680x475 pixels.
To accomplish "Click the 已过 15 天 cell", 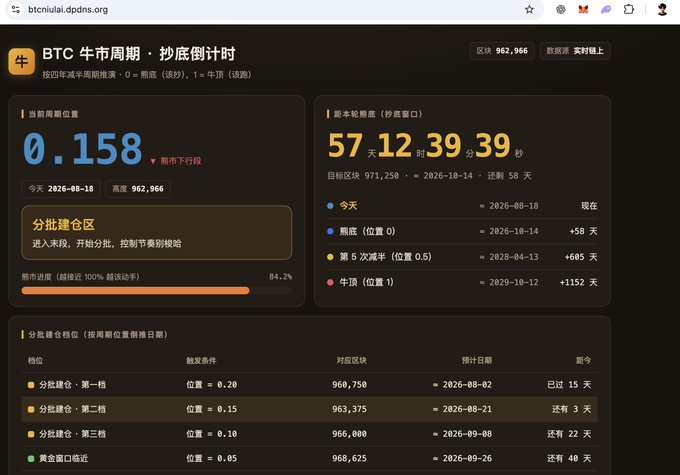I will tap(569, 385).
